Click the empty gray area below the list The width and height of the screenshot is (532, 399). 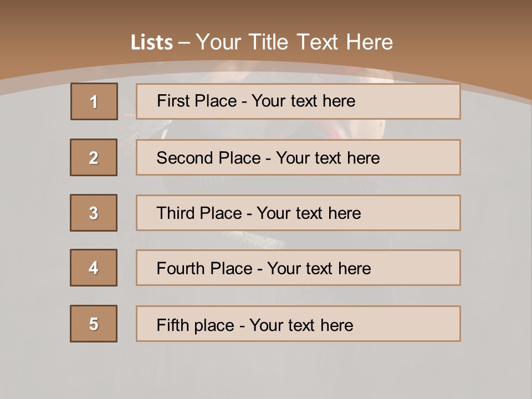(x=266, y=369)
